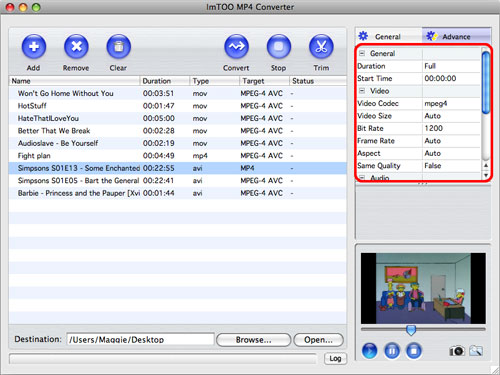
Task: Open the snapshot folder magnifier icon
Action: coord(476,351)
